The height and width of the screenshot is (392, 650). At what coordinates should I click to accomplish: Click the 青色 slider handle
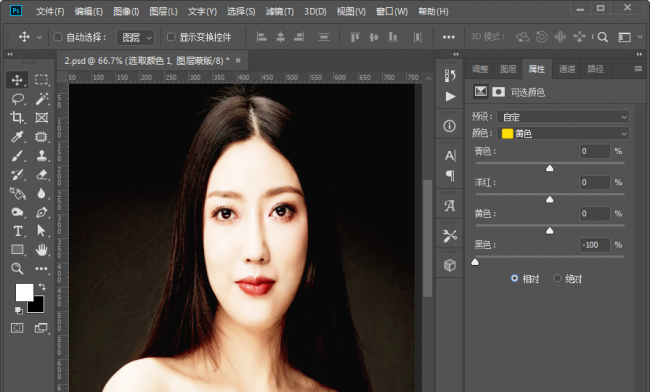click(x=550, y=168)
